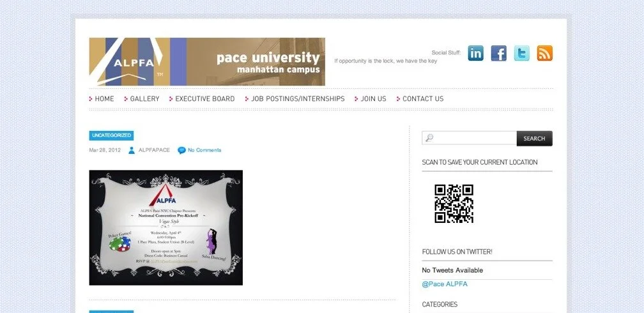This screenshot has width=644, height=313.
Task: Click the author person icon beside ALPFAPACE
Action: (x=132, y=150)
